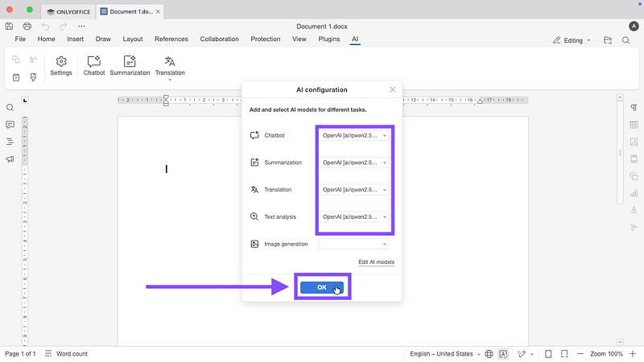Open the Comments panel in the left sidebar
The image size is (644, 362).
pos(10,125)
